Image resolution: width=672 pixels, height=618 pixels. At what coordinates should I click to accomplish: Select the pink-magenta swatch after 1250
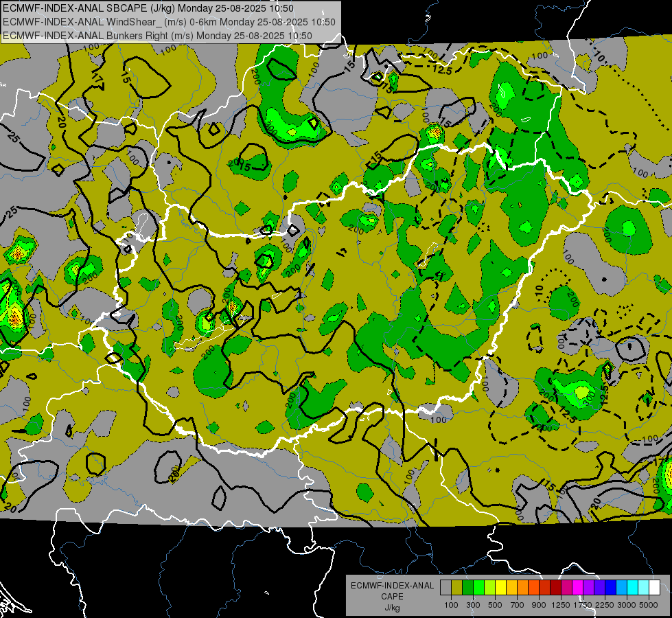coord(566,588)
